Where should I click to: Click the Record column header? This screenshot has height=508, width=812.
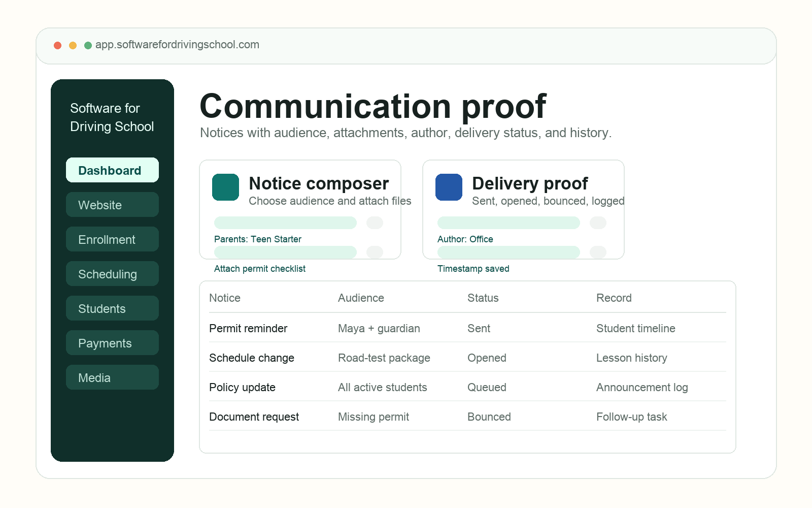[614, 298]
